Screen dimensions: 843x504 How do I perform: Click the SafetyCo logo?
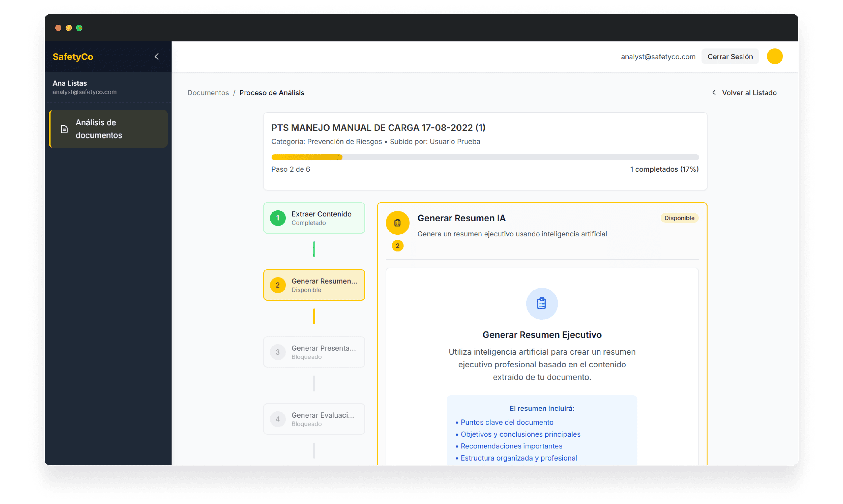(x=73, y=57)
